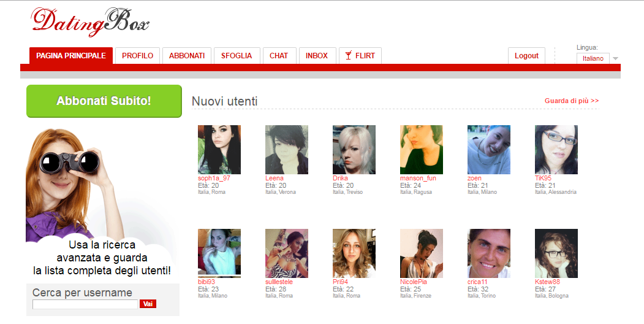Open the Lingua dropdown arrow

click(615, 59)
